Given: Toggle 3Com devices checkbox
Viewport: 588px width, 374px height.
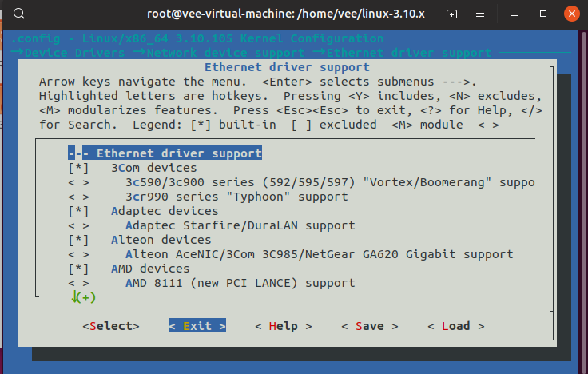Looking at the screenshot, I should point(78,168).
